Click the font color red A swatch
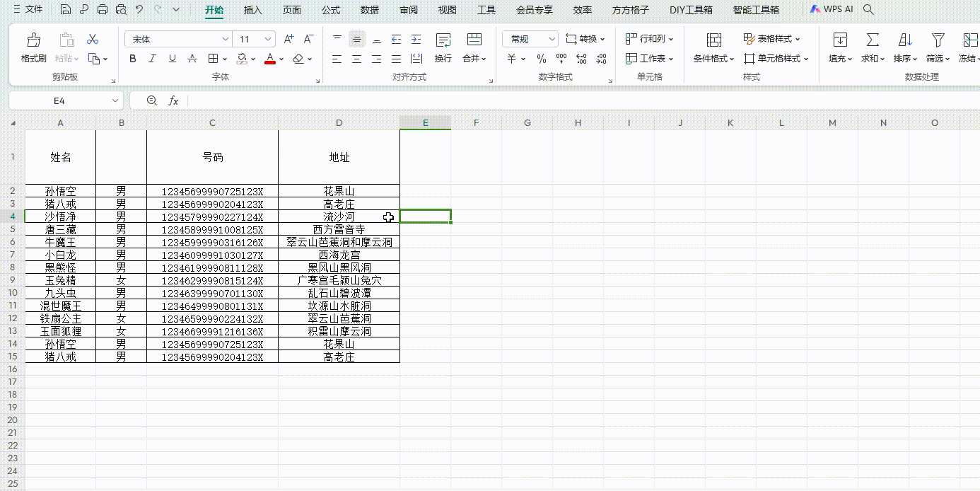 pyautogui.click(x=269, y=59)
